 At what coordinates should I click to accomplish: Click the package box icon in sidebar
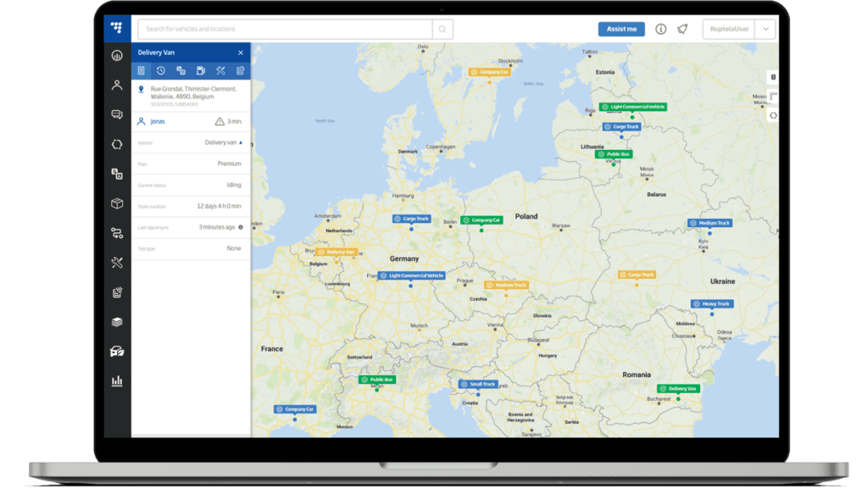click(117, 203)
